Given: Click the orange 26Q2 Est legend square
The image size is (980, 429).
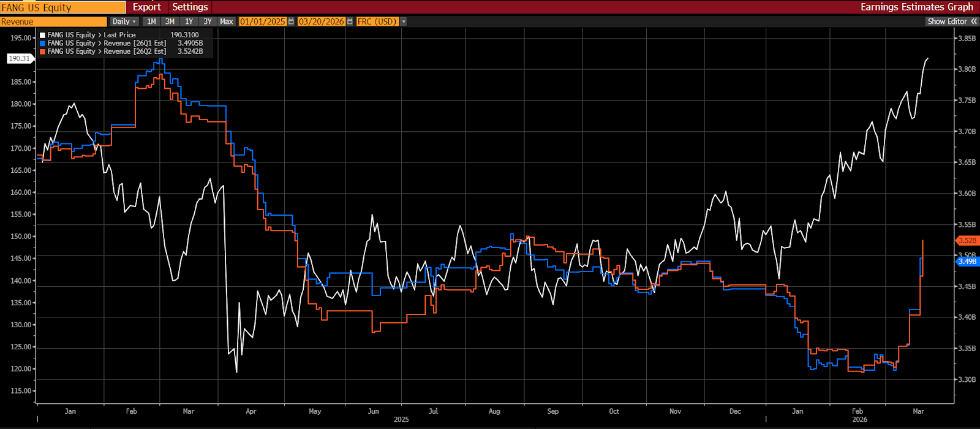Looking at the screenshot, I should (42, 51).
